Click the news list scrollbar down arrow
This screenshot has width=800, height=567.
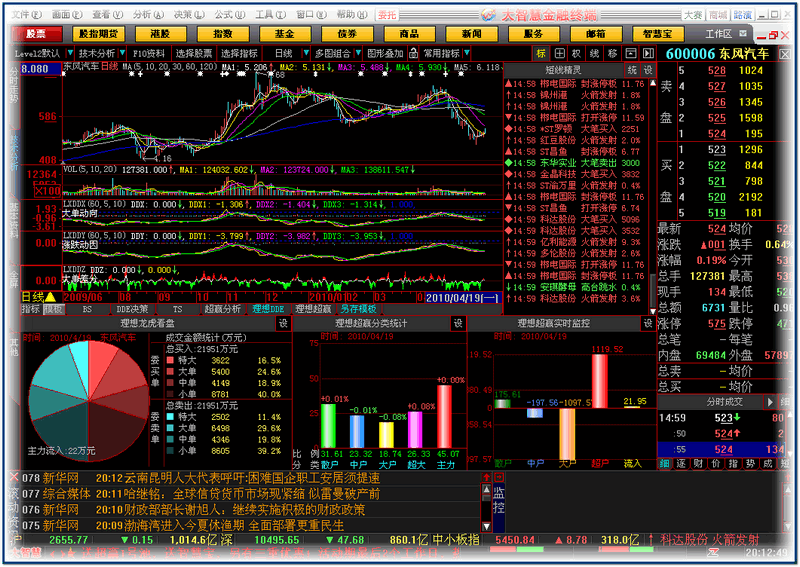pyautogui.click(x=487, y=526)
